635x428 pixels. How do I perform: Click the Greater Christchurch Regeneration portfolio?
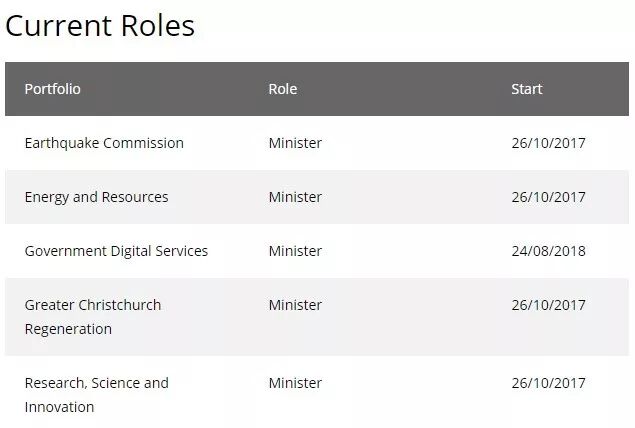coord(93,317)
